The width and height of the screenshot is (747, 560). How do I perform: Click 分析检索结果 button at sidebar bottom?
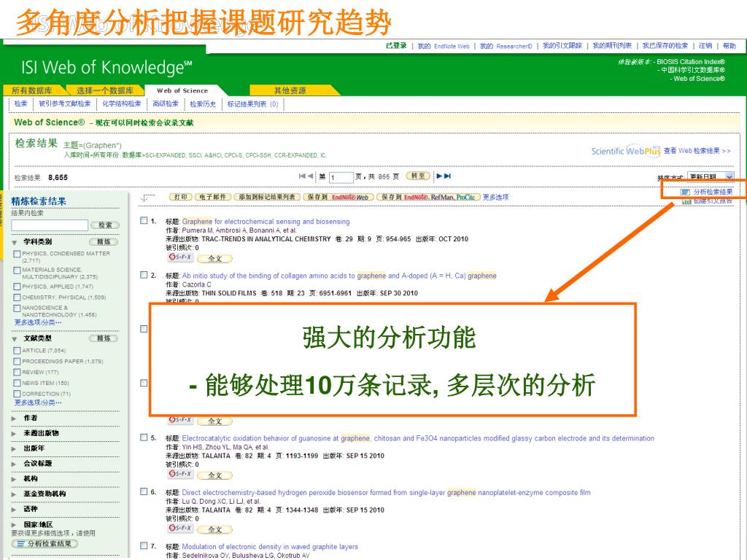tap(44, 543)
